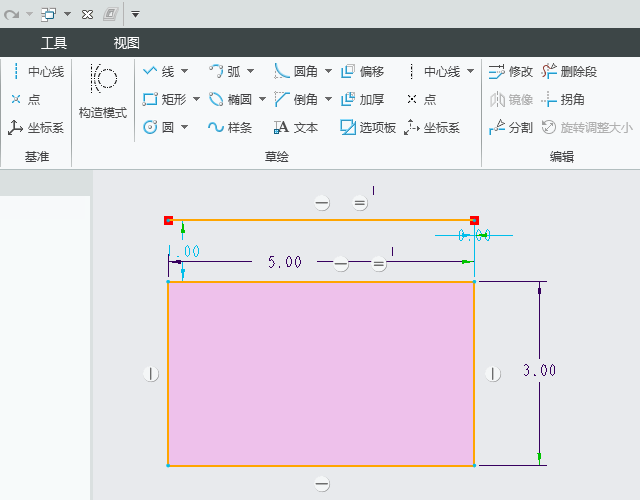Click the horizontal constraint symbol below rectangle
640x500 pixels.
tap(322, 484)
